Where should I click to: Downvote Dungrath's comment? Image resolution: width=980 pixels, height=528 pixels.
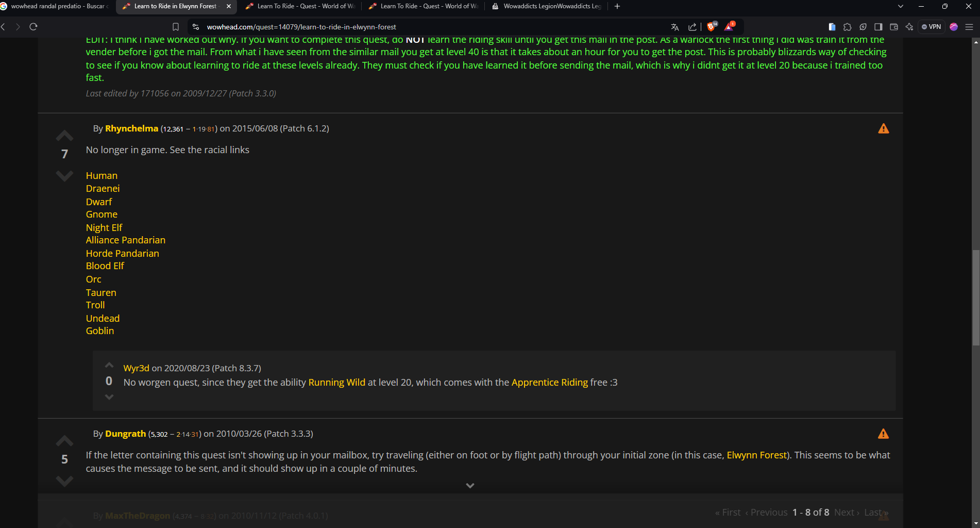click(x=64, y=481)
